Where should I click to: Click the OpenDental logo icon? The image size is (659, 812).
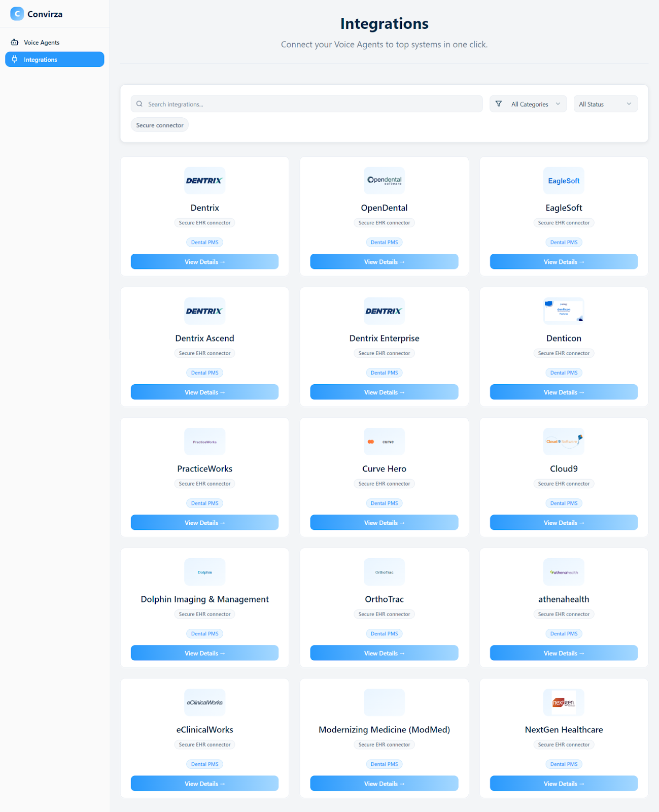pyautogui.click(x=384, y=181)
